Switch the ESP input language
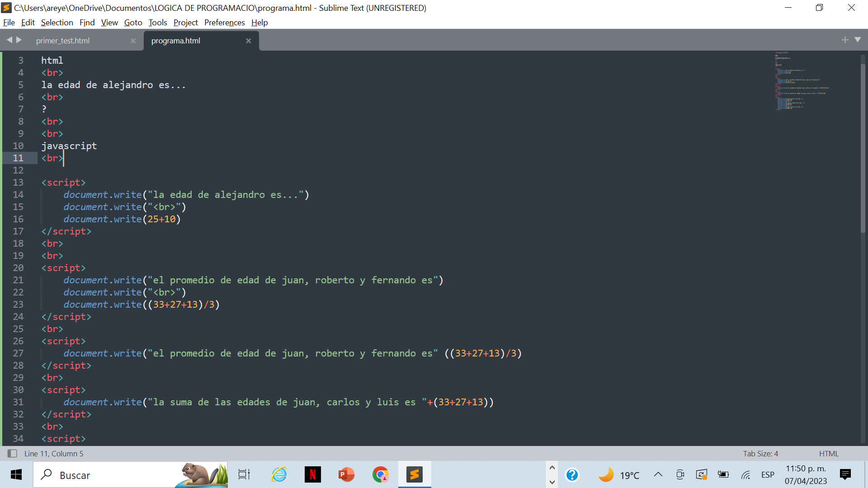The height and width of the screenshot is (488, 868). tap(768, 474)
